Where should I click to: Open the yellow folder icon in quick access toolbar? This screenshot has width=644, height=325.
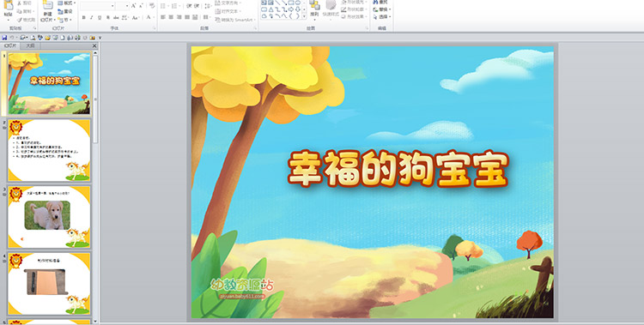(47, 38)
